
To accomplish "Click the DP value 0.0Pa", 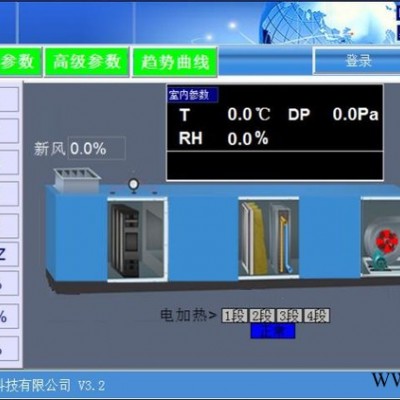I will coord(355,114).
